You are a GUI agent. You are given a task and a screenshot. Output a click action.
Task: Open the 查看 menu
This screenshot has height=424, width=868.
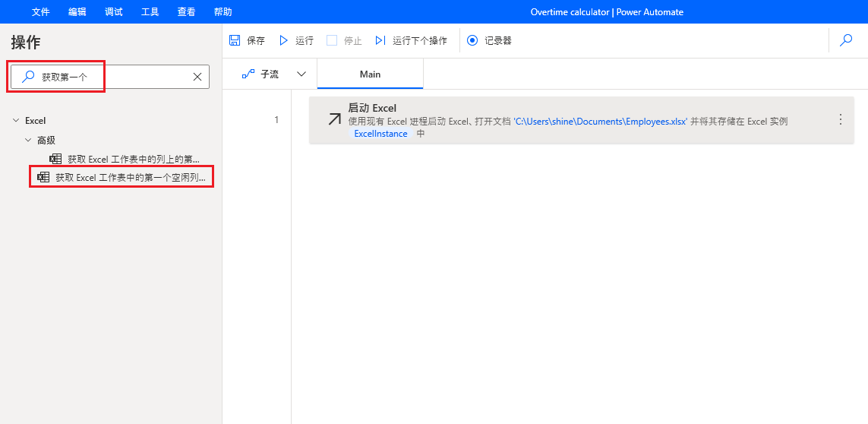(x=186, y=11)
